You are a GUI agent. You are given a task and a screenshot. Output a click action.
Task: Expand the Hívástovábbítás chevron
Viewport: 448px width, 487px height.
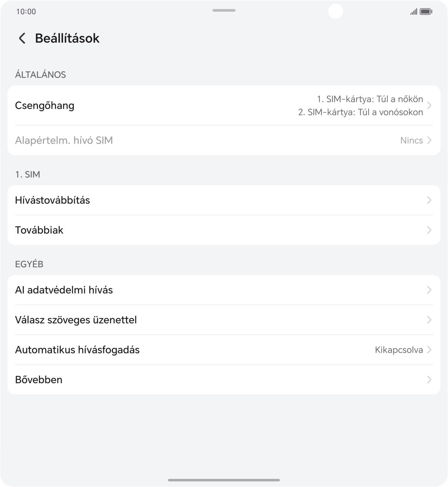(429, 200)
